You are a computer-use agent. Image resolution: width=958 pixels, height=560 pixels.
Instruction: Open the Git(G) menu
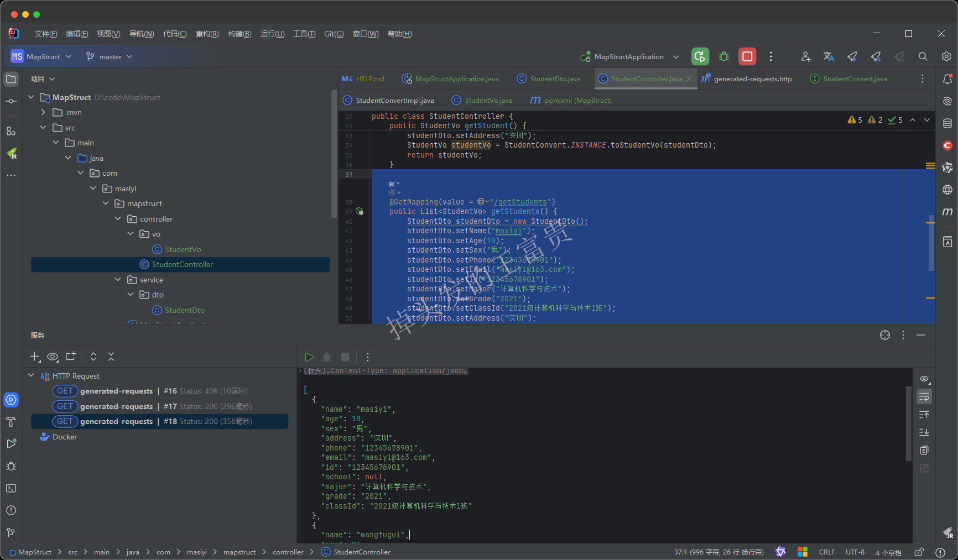(x=334, y=34)
